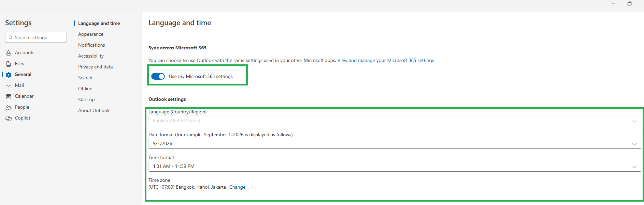Viewport: 644px width, 205px height.
Task: Click Change time zone link
Action: tap(237, 187)
